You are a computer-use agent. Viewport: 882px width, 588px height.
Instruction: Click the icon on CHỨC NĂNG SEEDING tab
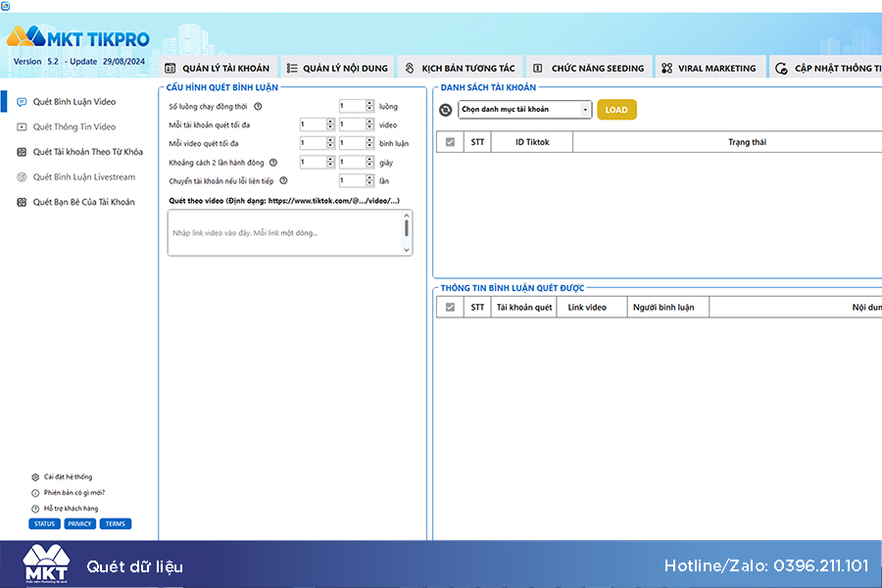coord(538,68)
